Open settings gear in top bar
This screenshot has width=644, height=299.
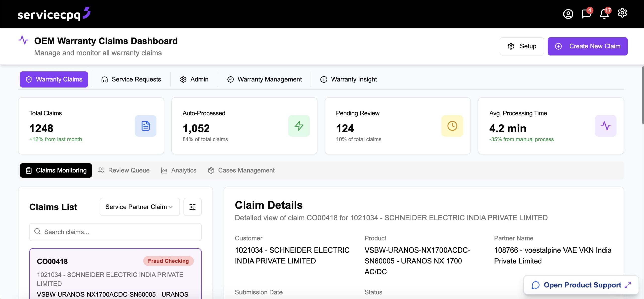tap(622, 13)
